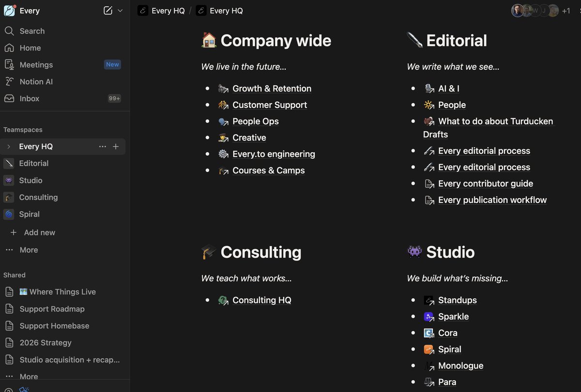Open Support Roadmap shared page
The width and height of the screenshot is (581, 392).
tap(52, 309)
